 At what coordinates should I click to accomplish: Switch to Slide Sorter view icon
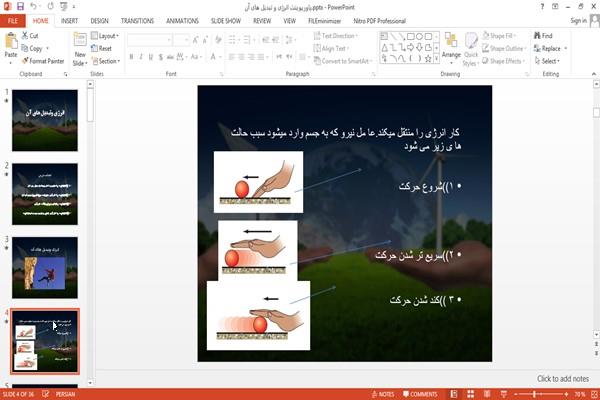click(470, 394)
